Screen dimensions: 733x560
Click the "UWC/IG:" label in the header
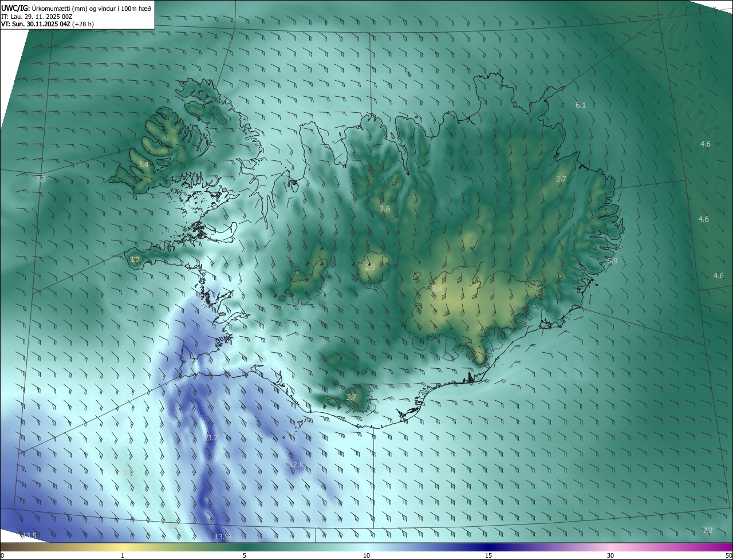pyautogui.click(x=16, y=7)
